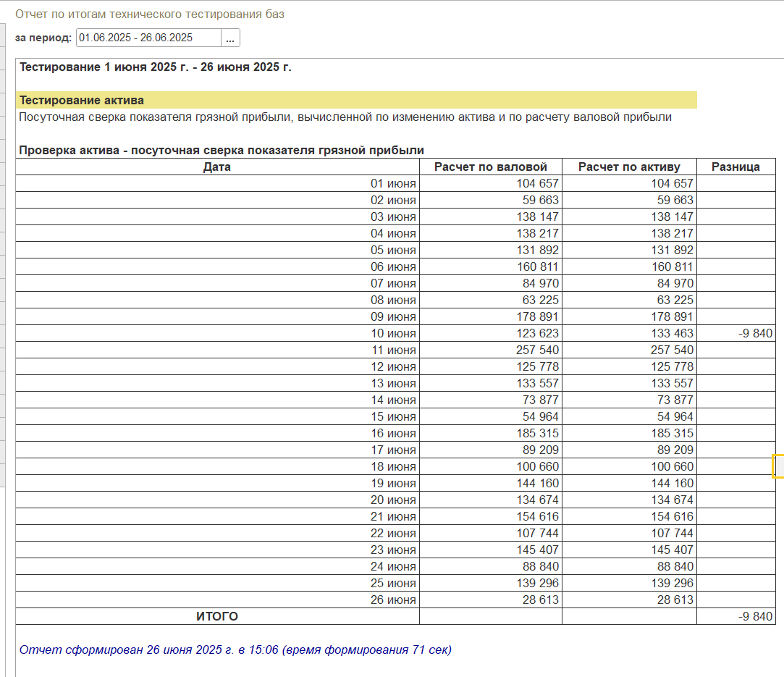Select gross value 139 296 for 25 июня
784x677 pixels.
[491, 584]
